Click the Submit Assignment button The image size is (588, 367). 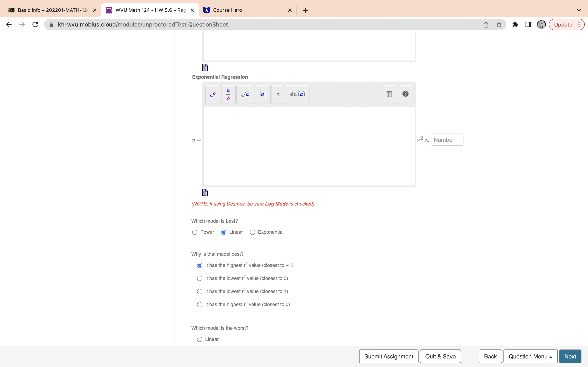[x=388, y=356]
